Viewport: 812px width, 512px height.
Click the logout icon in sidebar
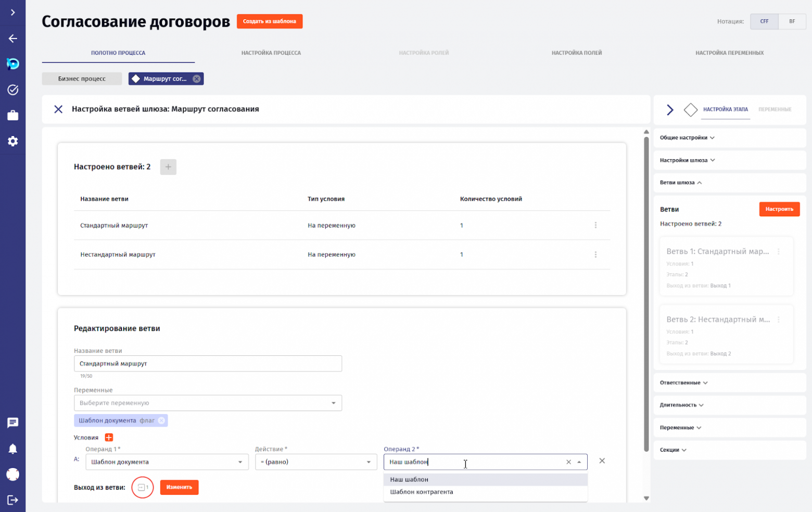point(12,500)
